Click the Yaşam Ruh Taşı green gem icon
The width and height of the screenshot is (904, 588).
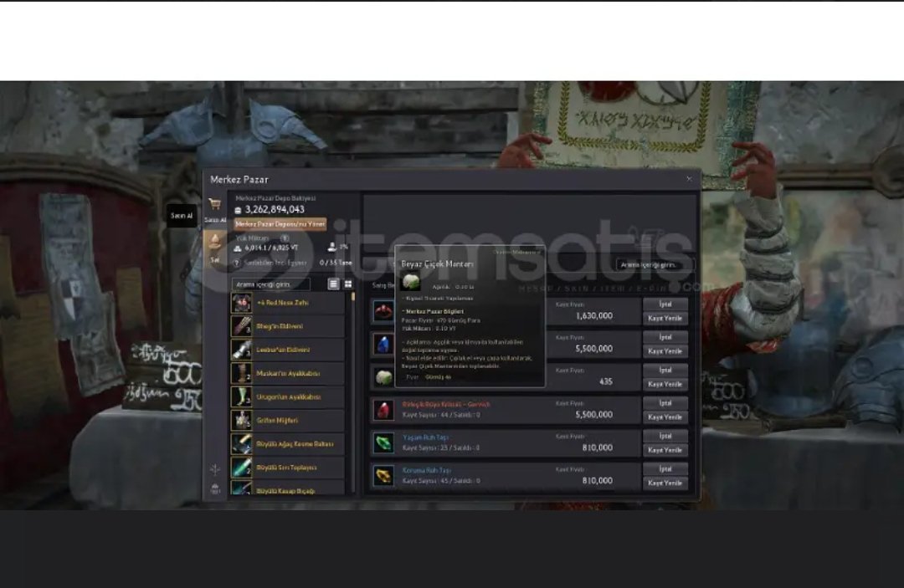(383, 442)
